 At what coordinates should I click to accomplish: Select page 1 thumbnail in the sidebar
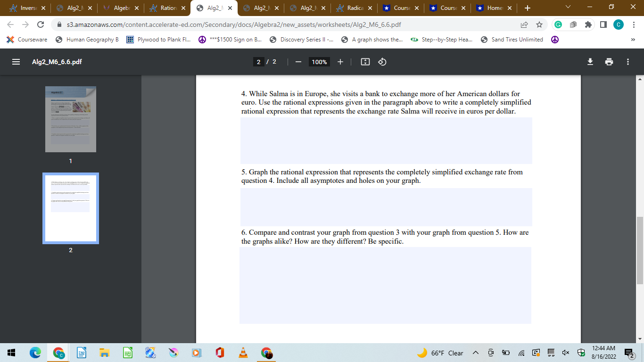(70, 119)
